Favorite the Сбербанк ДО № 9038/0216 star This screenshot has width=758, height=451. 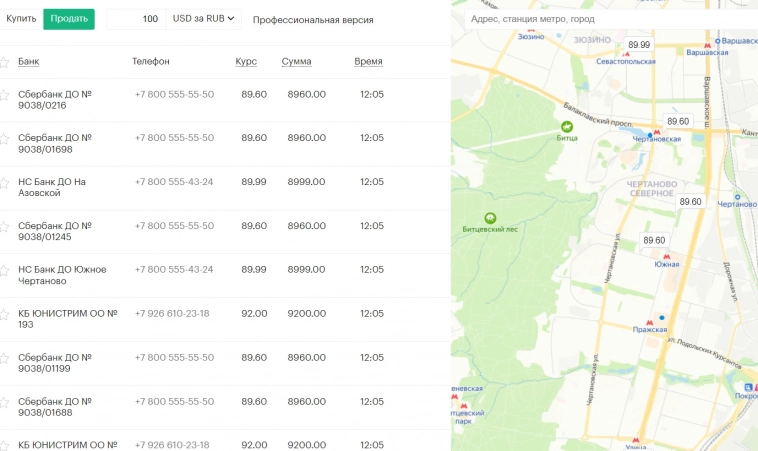click(x=4, y=95)
